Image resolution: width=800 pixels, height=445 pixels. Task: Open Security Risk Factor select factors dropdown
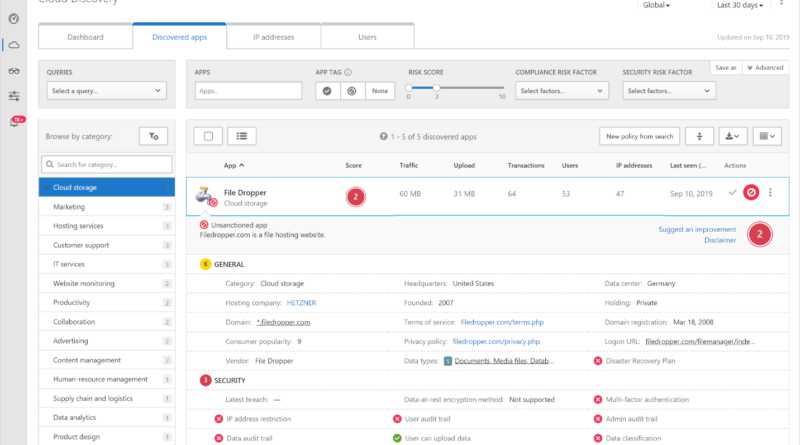pyautogui.click(x=669, y=91)
